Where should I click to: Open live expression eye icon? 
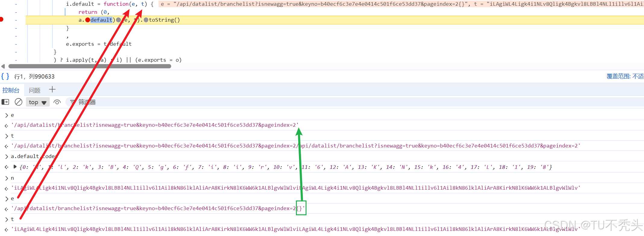click(57, 102)
